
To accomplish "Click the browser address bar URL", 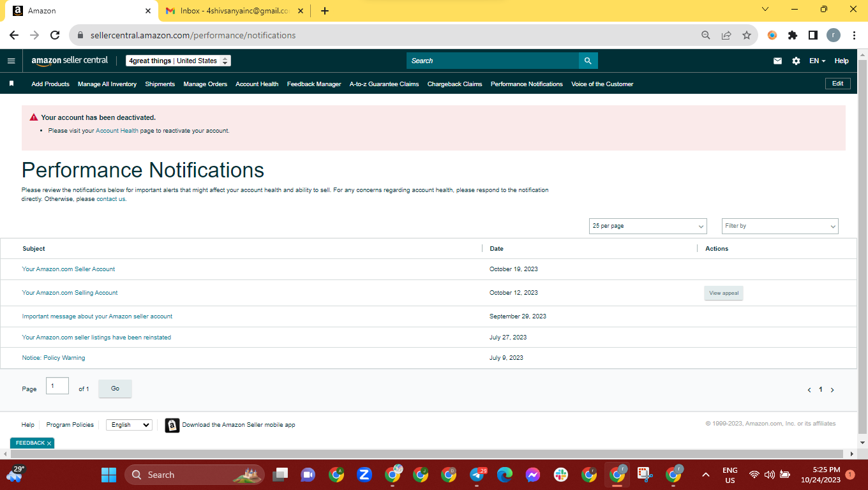I will pos(193,35).
